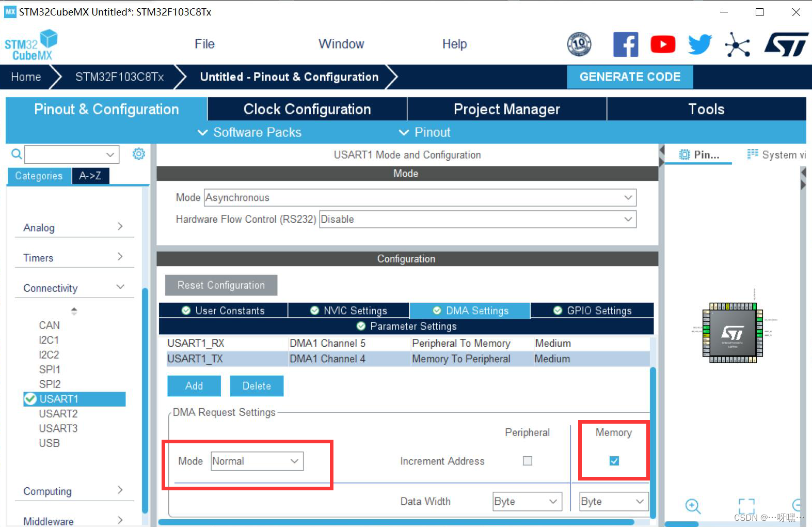This screenshot has height=527, width=812.
Task: Switch to Pinout view tab
Action: [699, 154]
